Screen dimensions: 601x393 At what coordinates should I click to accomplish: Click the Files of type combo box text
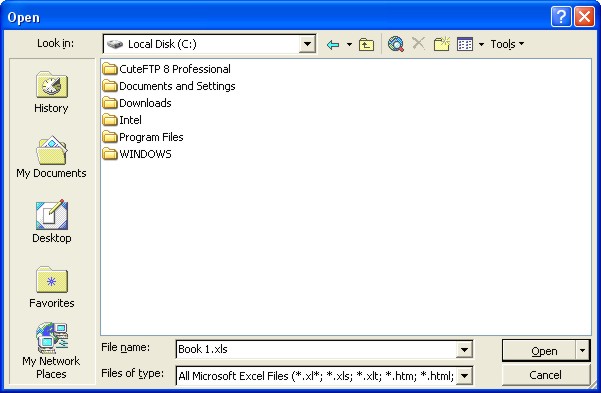point(316,376)
